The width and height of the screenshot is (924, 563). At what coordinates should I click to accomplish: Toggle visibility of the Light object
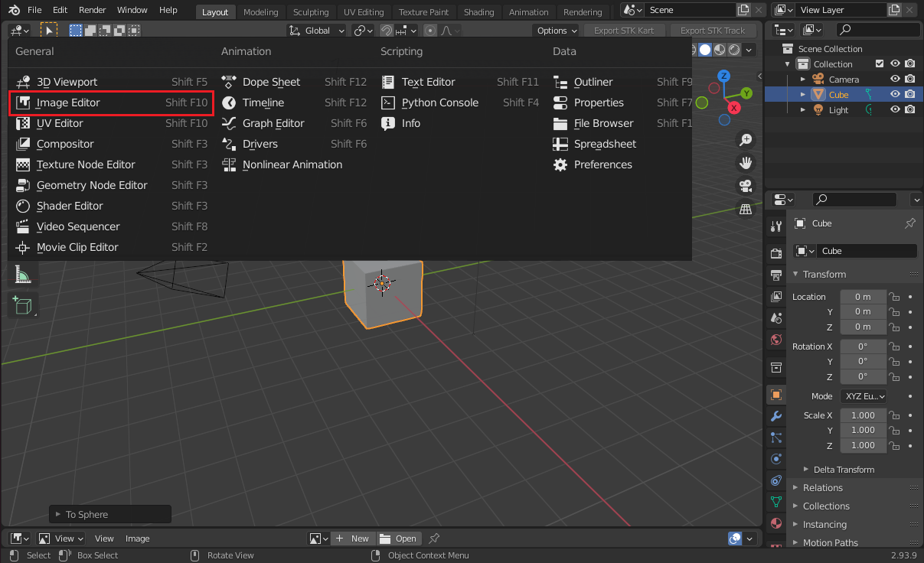click(895, 110)
